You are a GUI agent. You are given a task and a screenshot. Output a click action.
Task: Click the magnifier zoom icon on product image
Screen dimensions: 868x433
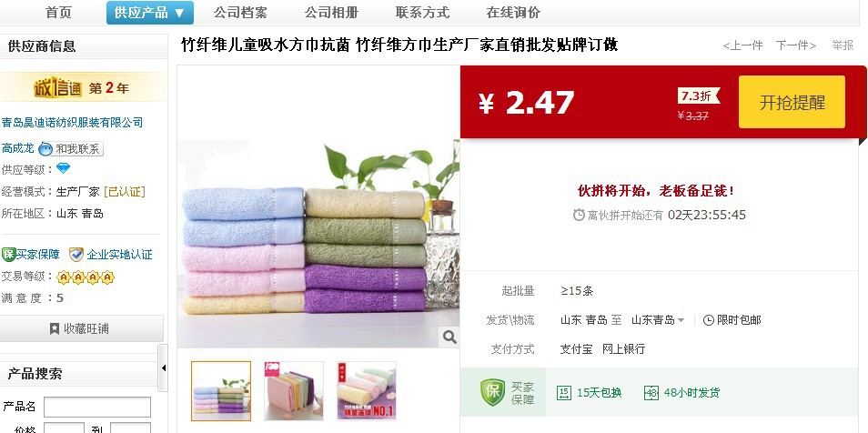pyautogui.click(x=449, y=337)
